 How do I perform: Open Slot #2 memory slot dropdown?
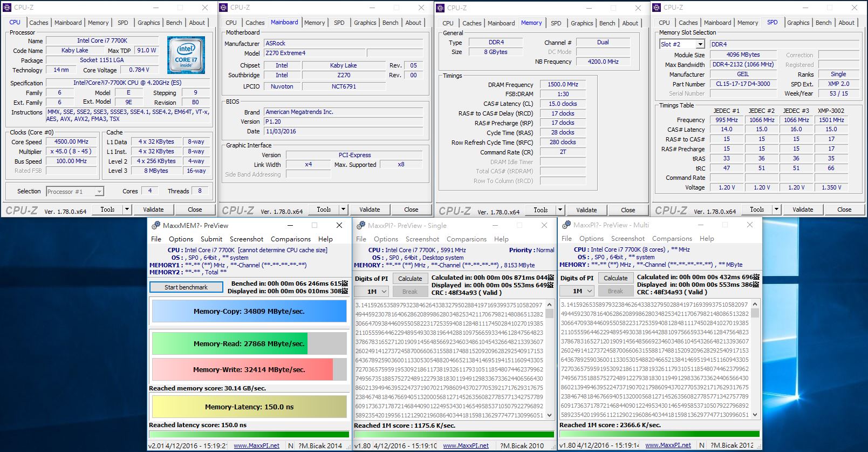click(x=682, y=44)
